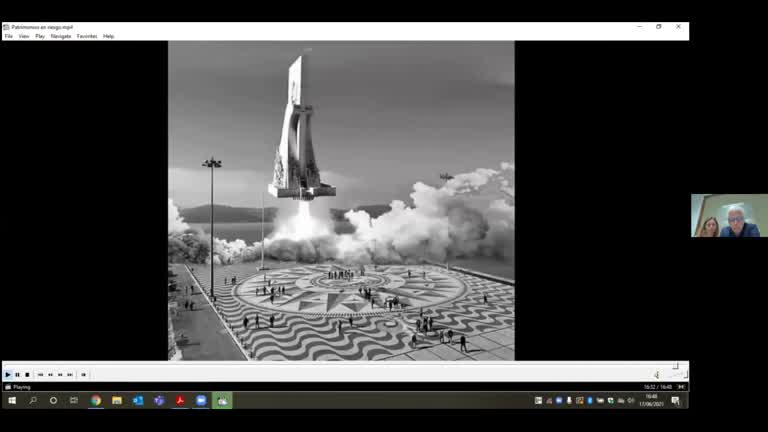Pause the video playback
768x432 pixels.
click(x=18, y=375)
